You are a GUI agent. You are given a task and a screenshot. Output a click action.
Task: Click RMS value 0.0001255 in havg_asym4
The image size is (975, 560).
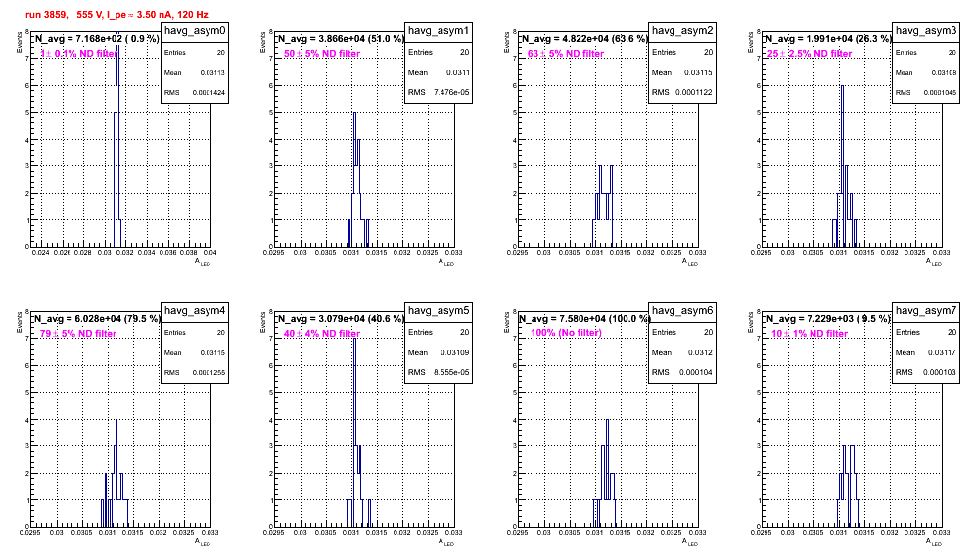coord(209,373)
